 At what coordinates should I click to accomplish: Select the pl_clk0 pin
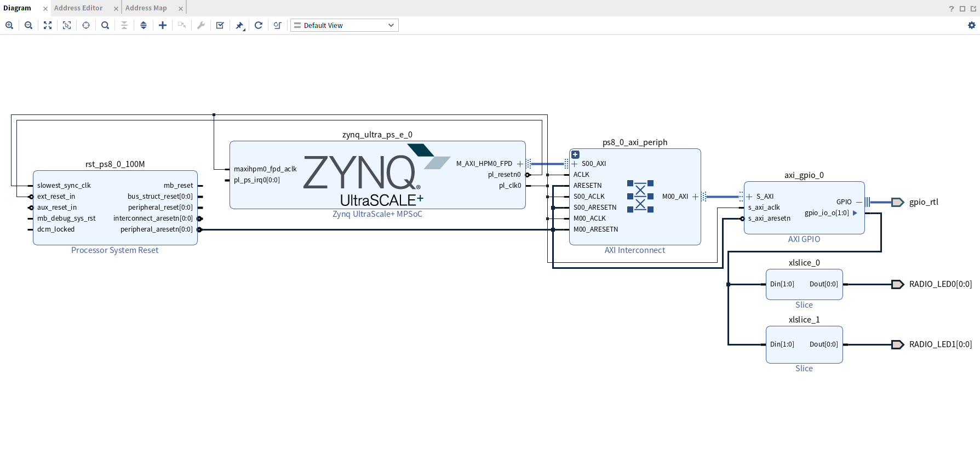pyautogui.click(x=510, y=186)
